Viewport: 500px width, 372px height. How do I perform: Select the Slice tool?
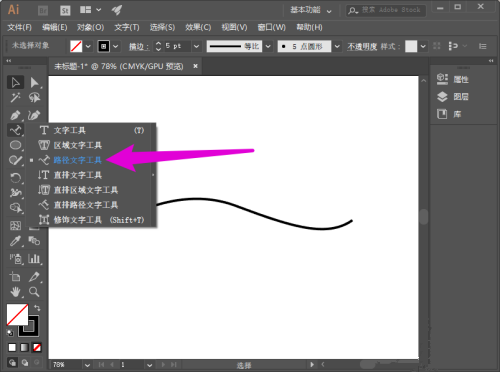(34, 276)
